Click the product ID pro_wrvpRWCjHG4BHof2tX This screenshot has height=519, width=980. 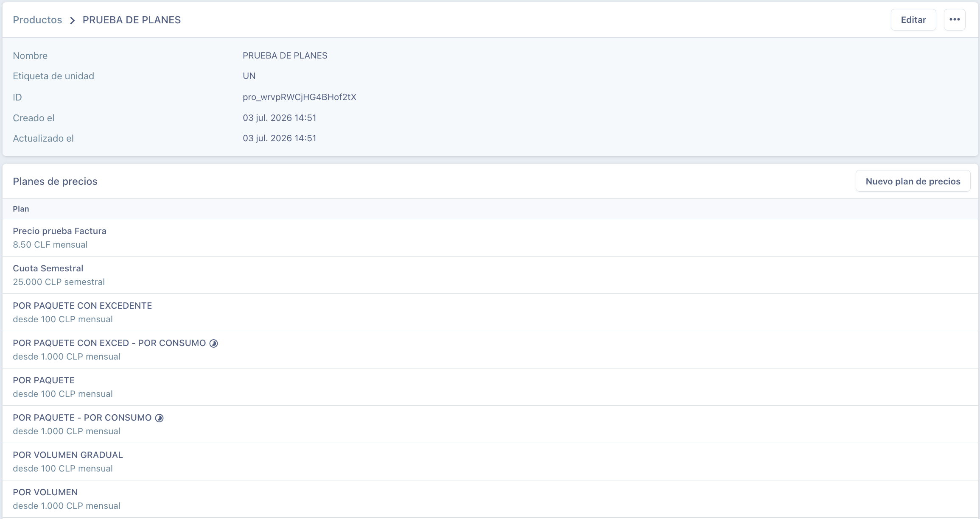click(x=300, y=97)
